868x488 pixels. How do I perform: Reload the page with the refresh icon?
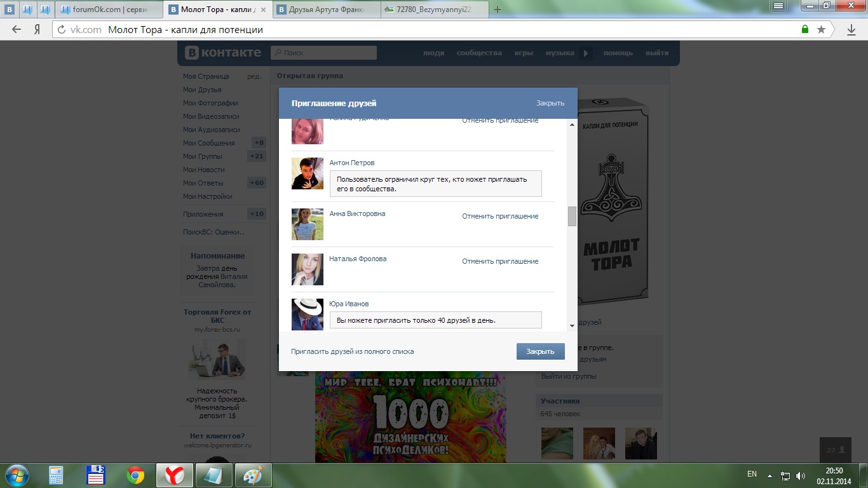pyautogui.click(x=62, y=30)
